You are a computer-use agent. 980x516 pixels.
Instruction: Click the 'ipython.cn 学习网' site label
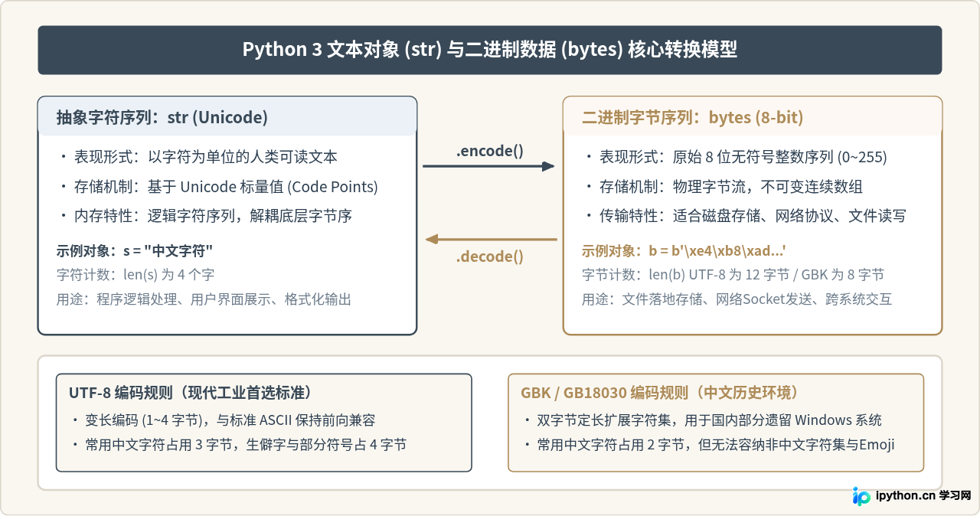point(923,496)
